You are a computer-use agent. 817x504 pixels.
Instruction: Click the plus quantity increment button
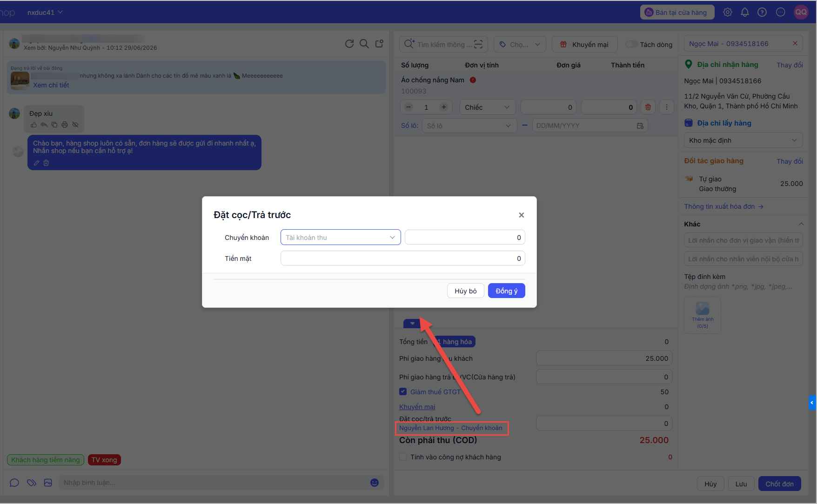[444, 107]
